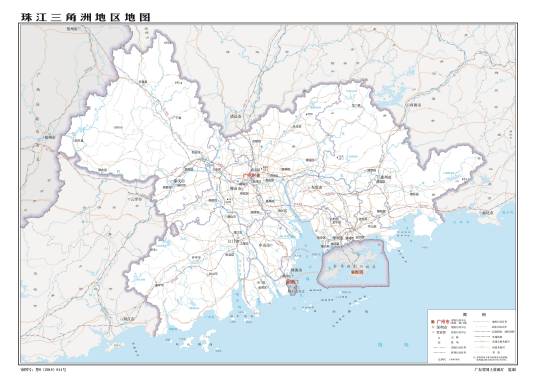The width and height of the screenshot is (536, 388).
Task: Click the 东莞市 city label
Action: tap(317, 187)
